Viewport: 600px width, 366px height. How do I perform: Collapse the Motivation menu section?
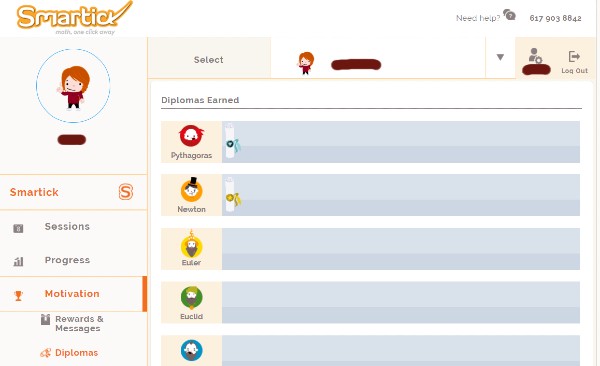(73, 294)
